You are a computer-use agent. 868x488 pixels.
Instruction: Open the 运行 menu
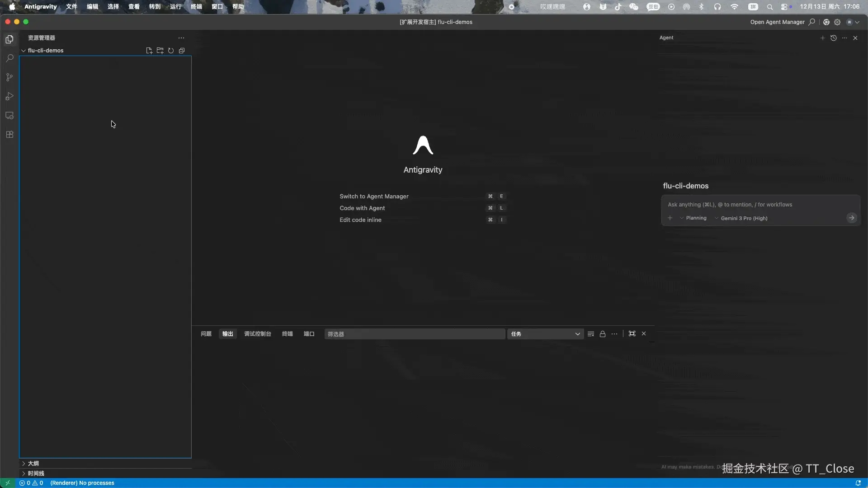[175, 7]
